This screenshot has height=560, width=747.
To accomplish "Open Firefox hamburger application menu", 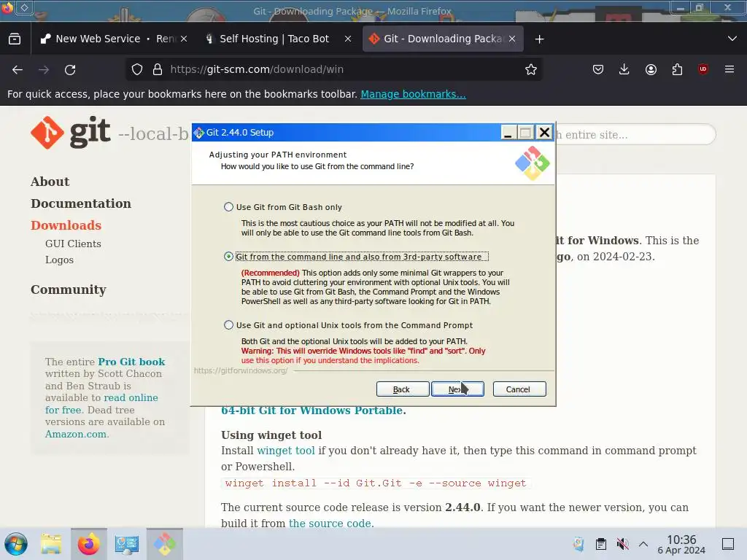I will pos(729,69).
